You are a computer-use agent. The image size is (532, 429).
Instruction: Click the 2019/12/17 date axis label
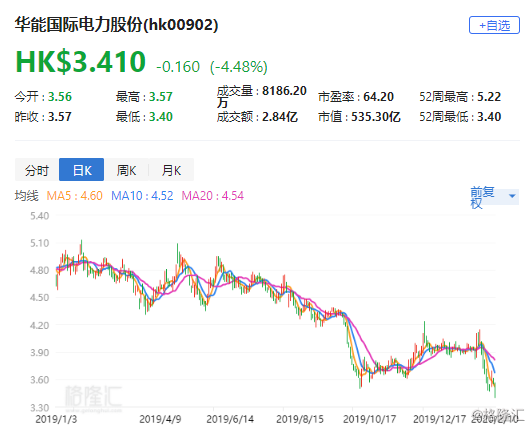(x=439, y=419)
